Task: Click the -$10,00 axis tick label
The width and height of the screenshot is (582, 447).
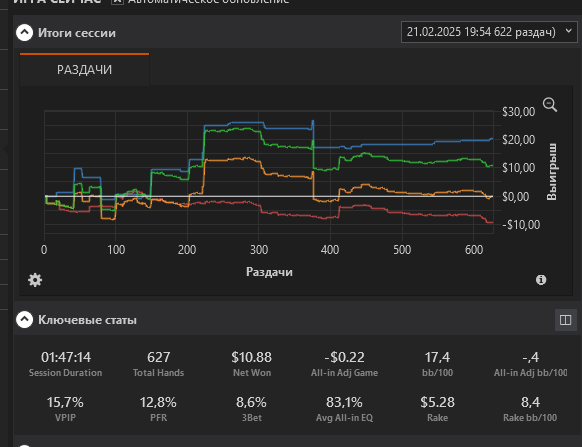Action: 521,225
